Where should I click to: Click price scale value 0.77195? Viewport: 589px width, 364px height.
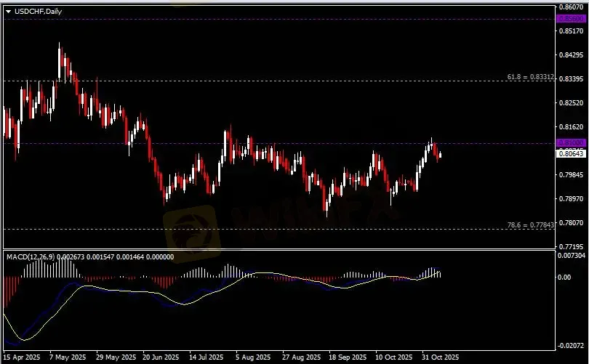(572, 246)
